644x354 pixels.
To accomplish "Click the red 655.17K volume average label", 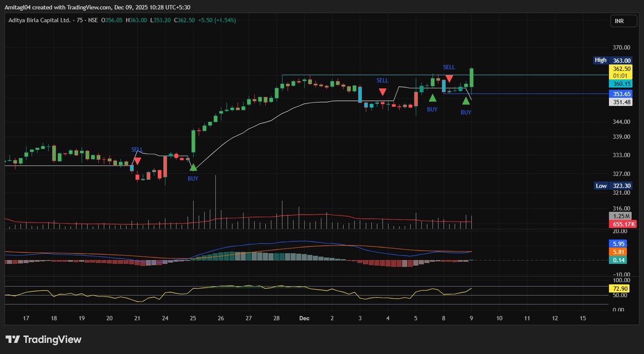I will pos(622,224).
